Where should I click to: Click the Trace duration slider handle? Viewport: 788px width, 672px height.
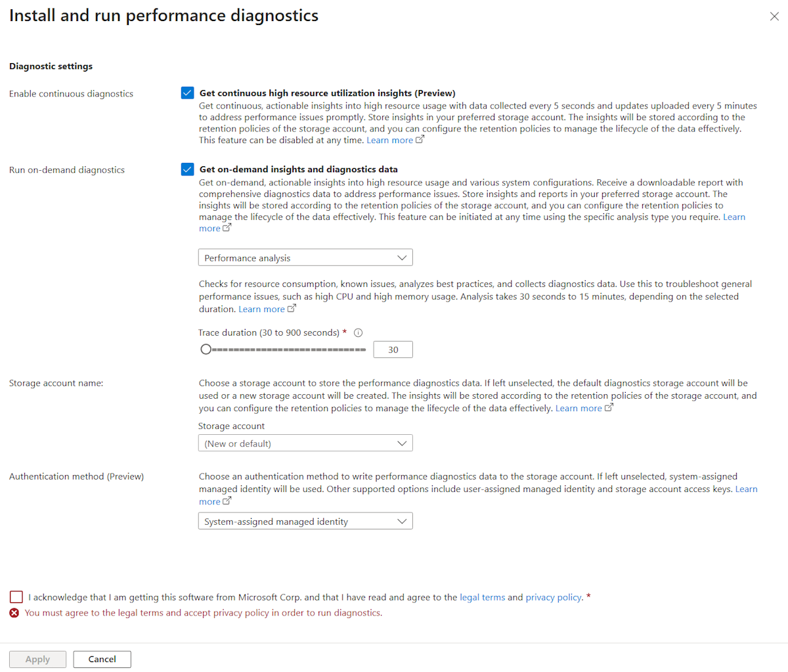tap(206, 349)
